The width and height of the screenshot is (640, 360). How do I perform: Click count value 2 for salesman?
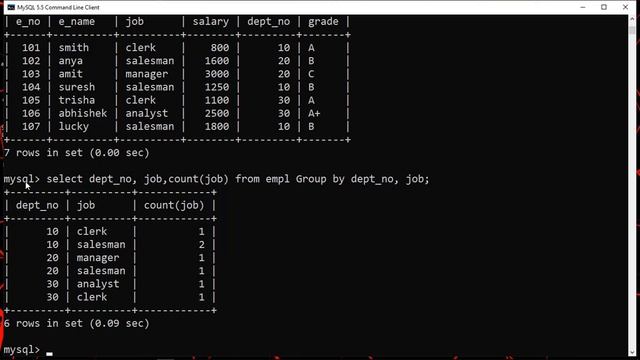(202, 244)
